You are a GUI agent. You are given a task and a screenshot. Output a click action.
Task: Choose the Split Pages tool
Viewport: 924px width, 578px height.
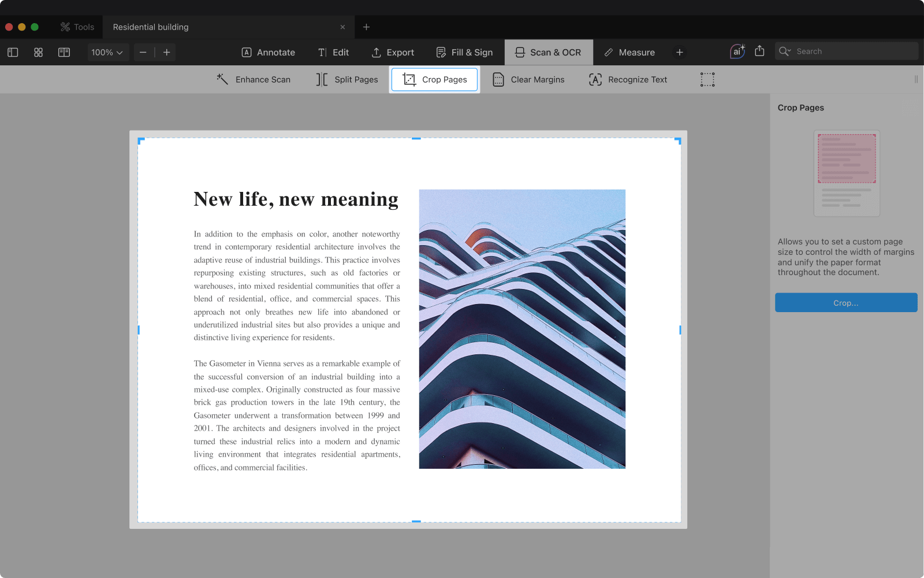(x=347, y=80)
